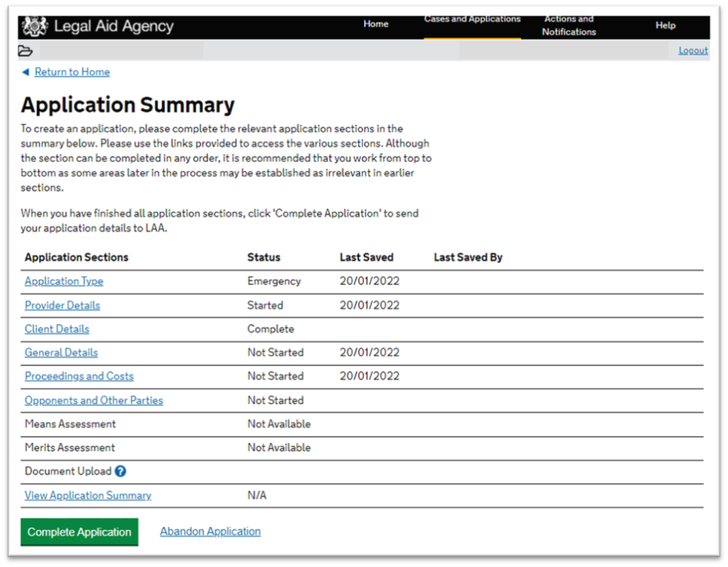Open Opponents and Other Parties section
728x567 pixels.
94,400
